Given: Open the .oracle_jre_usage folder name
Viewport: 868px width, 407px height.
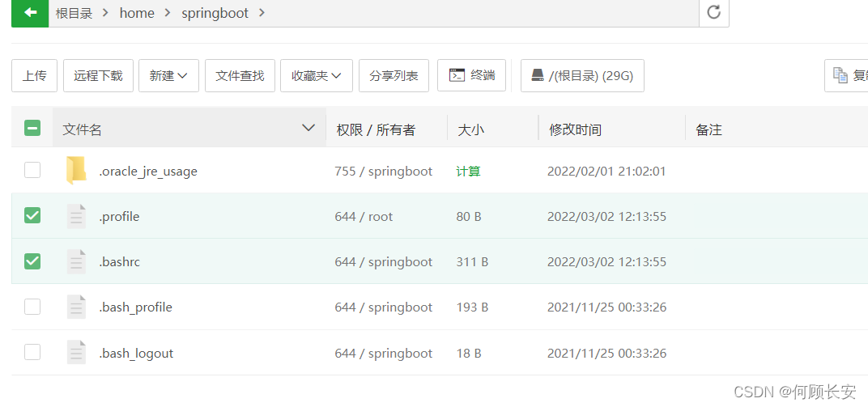Looking at the screenshot, I should click(148, 172).
